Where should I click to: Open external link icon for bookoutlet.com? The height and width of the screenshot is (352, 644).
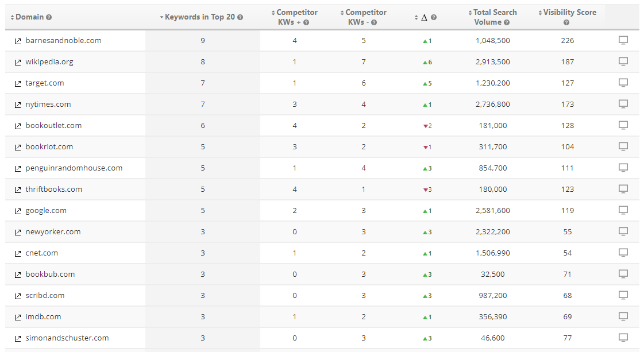click(x=18, y=126)
